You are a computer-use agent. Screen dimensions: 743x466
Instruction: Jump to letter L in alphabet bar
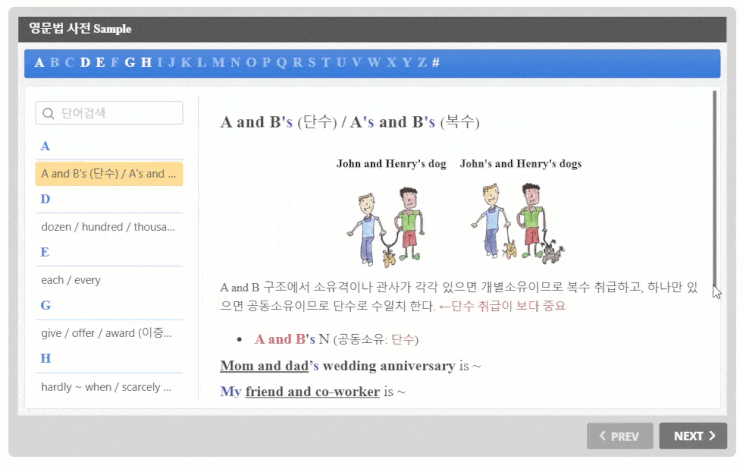pyautogui.click(x=202, y=63)
